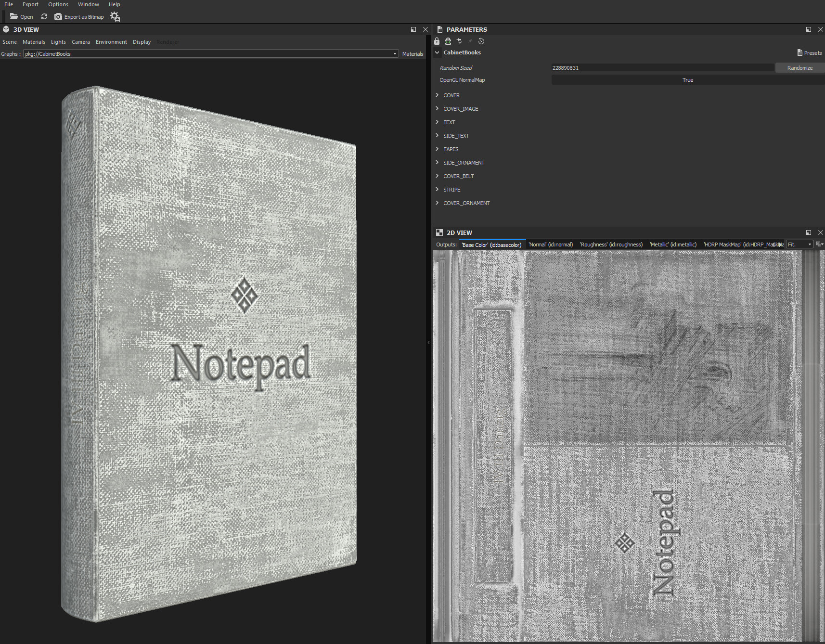Click the Random Seed input field
This screenshot has height=644, width=825.
662,67
